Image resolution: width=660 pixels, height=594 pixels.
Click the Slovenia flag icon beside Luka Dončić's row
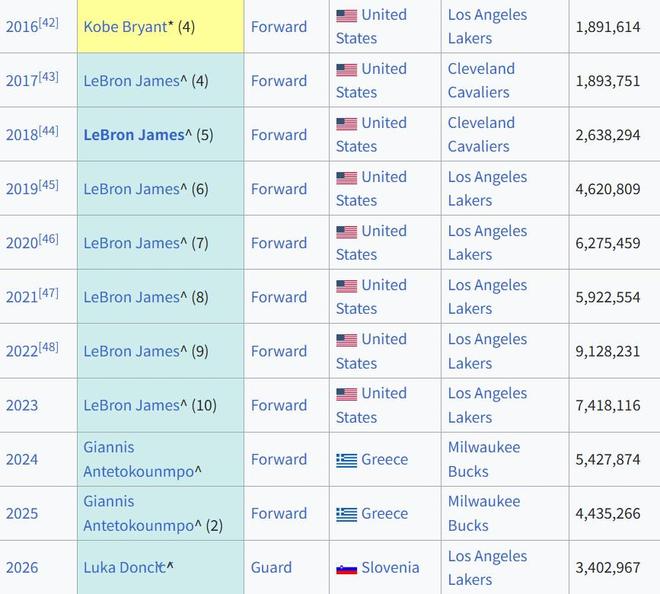point(346,568)
